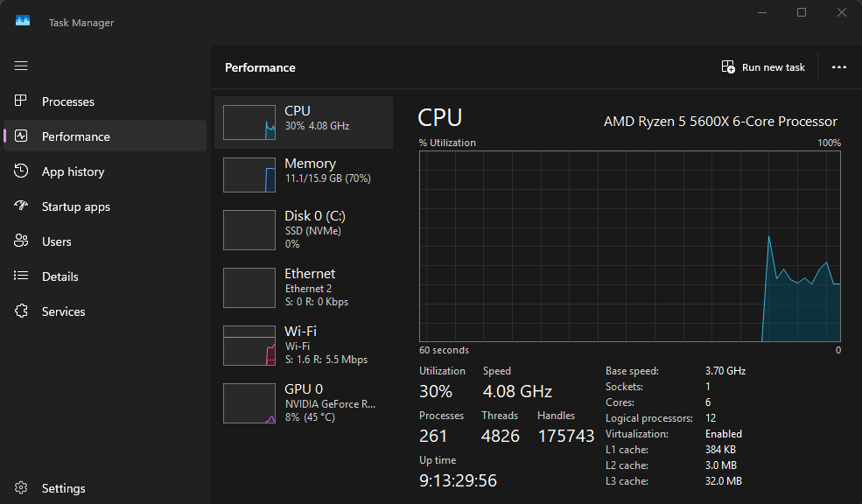Open the three-dot more options menu

click(839, 67)
